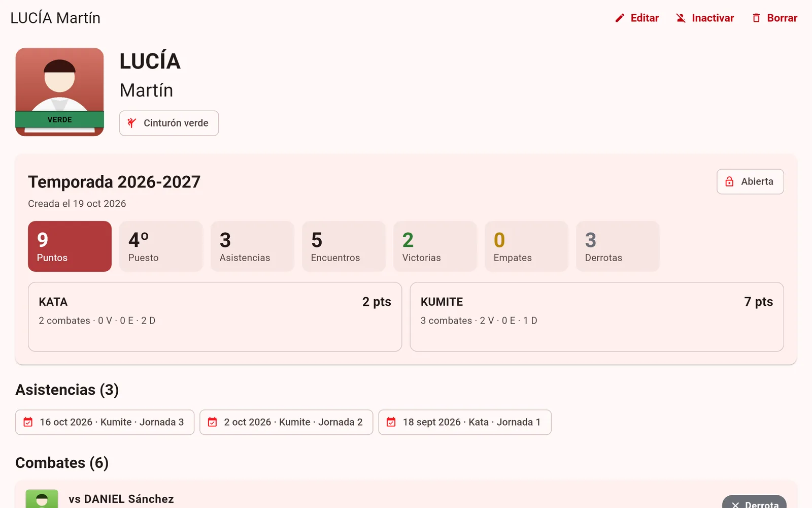Click the pencil icon next to Editar

coord(620,18)
